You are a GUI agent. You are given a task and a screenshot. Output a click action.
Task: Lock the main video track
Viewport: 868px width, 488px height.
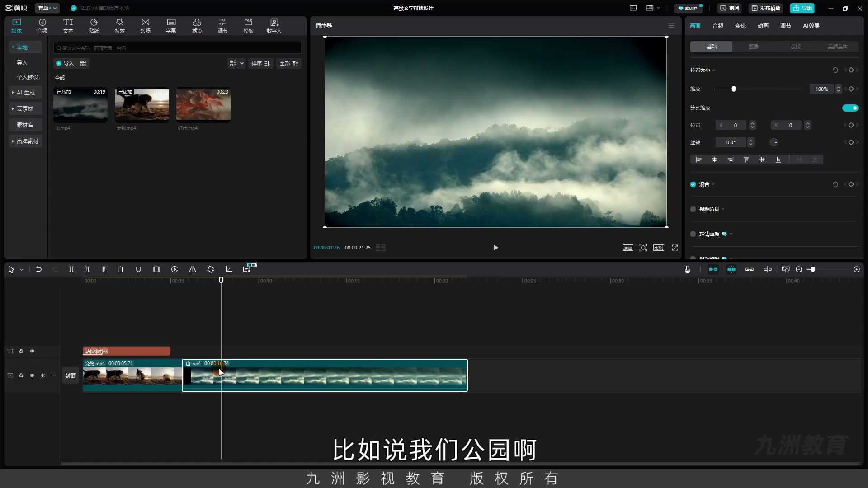click(21, 375)
